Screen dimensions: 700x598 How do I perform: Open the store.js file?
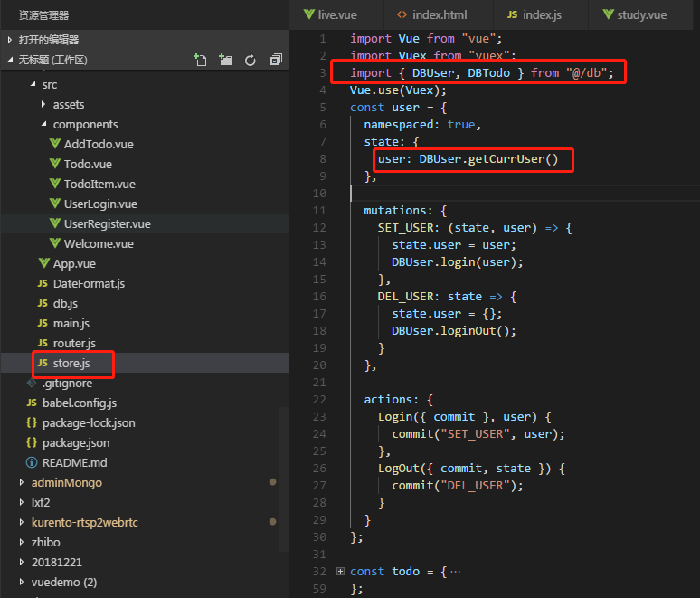point(71,364)
